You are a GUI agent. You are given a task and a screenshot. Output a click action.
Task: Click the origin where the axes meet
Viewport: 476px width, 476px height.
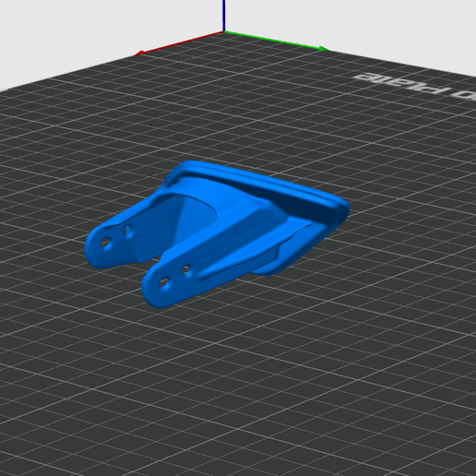[224, 31]
